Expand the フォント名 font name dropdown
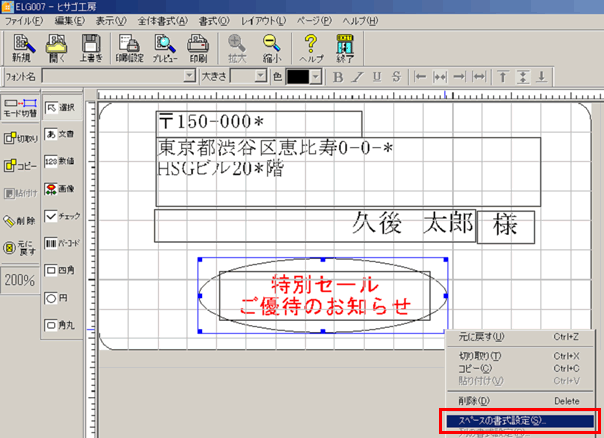This screenshot has width=604, height=438. (189, 76)
